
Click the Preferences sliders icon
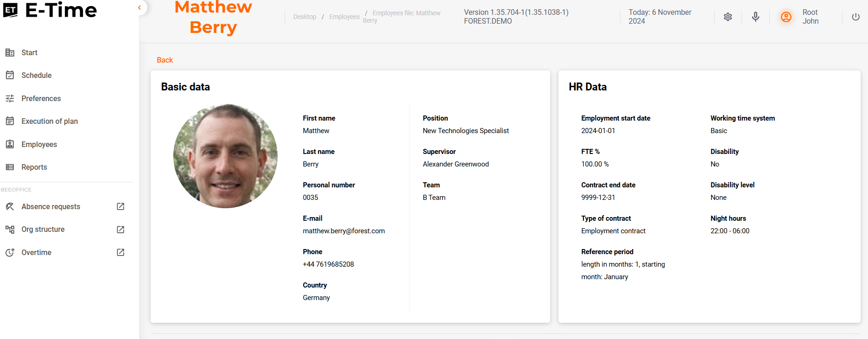coord(10,98)
